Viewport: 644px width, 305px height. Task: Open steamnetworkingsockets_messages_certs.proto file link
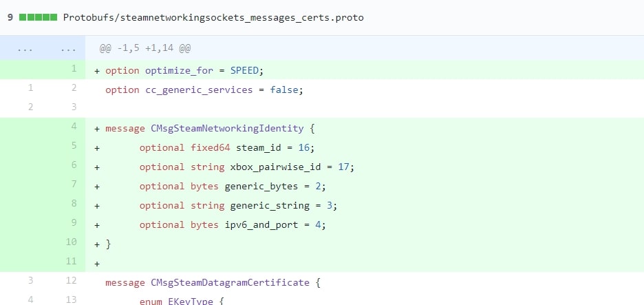tap(213, 17)
